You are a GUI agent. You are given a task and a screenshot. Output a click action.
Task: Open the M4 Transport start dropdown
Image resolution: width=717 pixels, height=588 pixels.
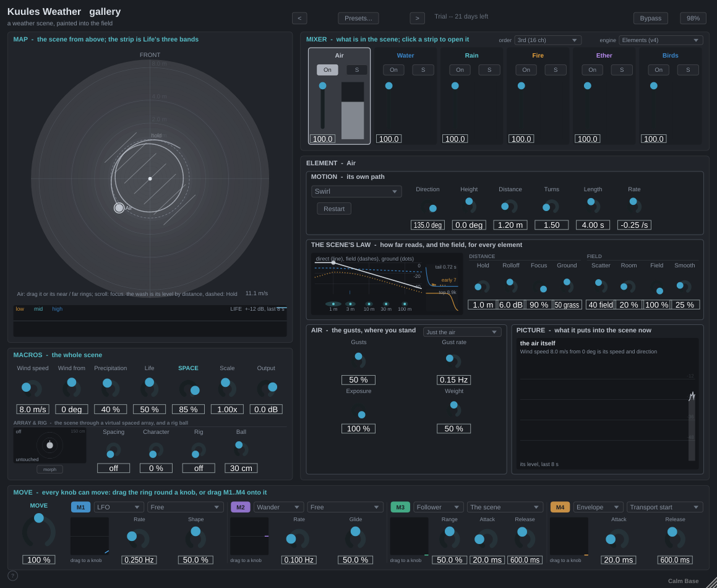click(665, 507)
